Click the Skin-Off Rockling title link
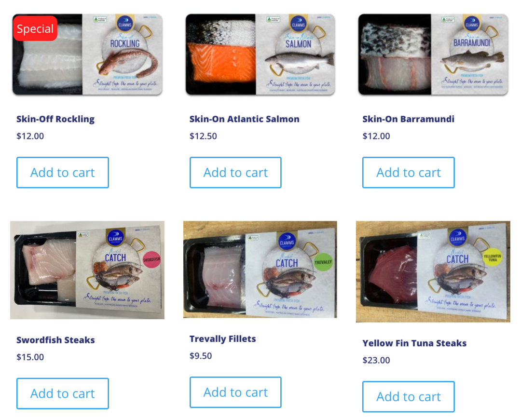Screen dimensions: 521x420 55,119
